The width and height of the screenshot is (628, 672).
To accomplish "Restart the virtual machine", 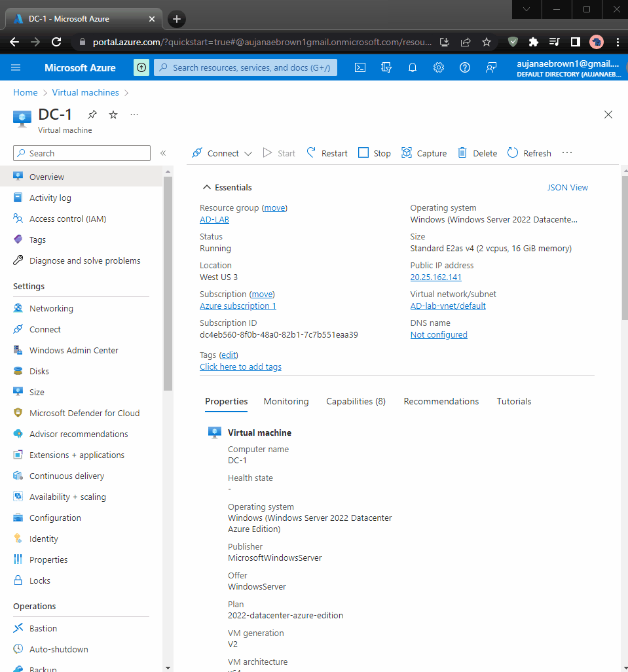I will coord(327,153).
